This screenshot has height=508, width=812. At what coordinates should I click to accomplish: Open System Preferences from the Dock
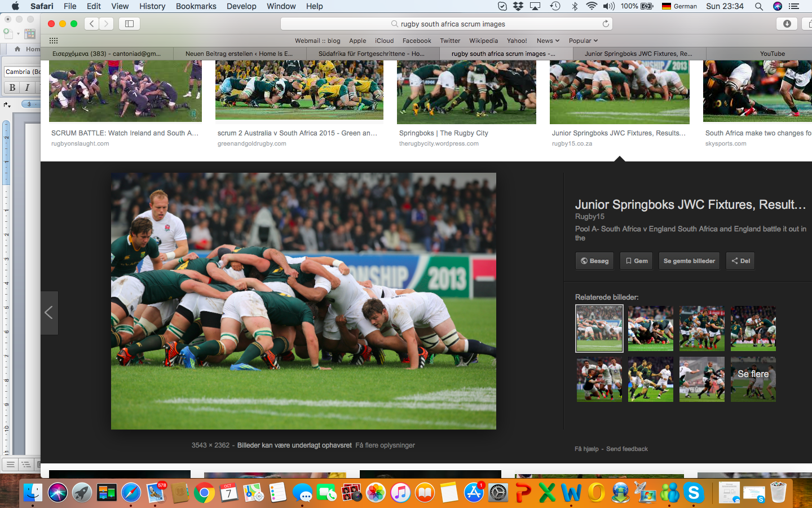coord(498,493)
